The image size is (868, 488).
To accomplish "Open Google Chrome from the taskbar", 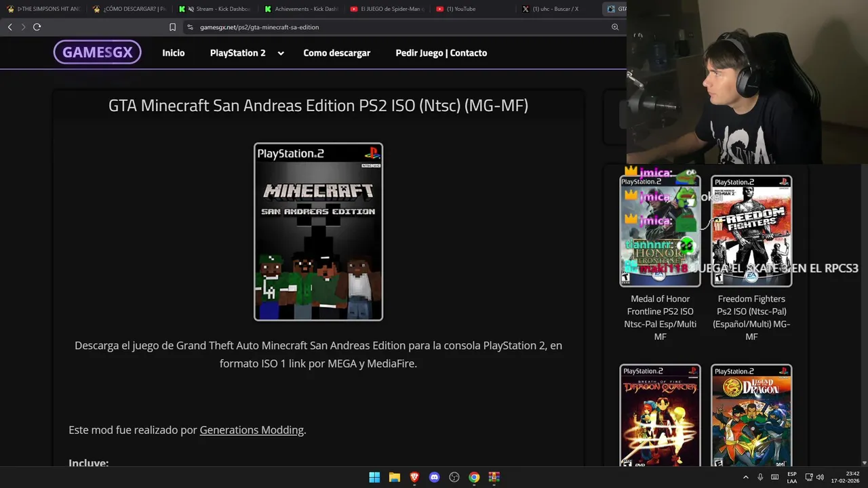I will (474, 477).
